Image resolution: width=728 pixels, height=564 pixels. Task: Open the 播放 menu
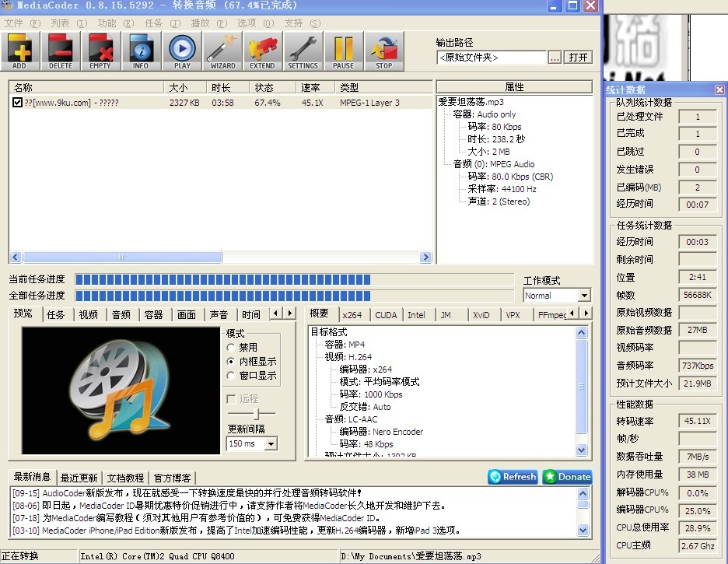[x=209, y=23]
